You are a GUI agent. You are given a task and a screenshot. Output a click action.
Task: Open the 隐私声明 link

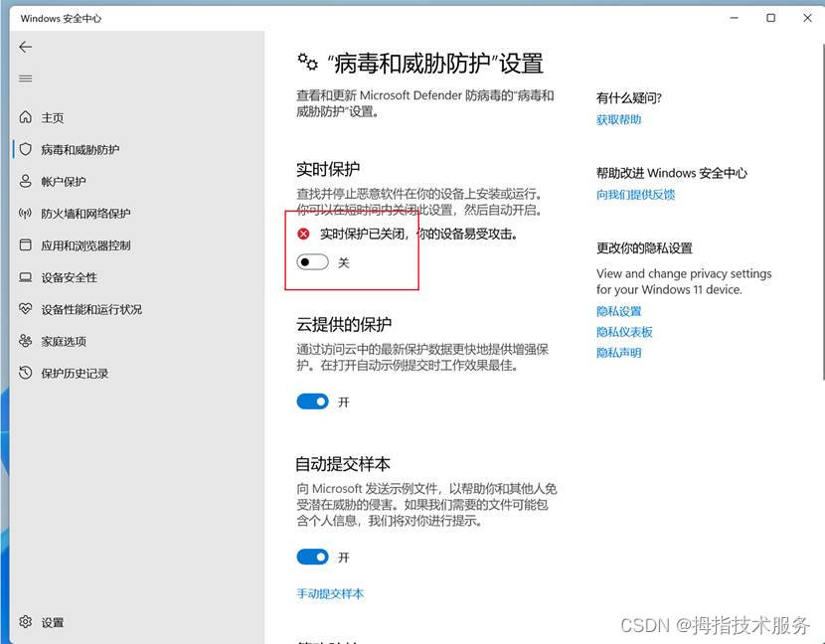point(618,353)
